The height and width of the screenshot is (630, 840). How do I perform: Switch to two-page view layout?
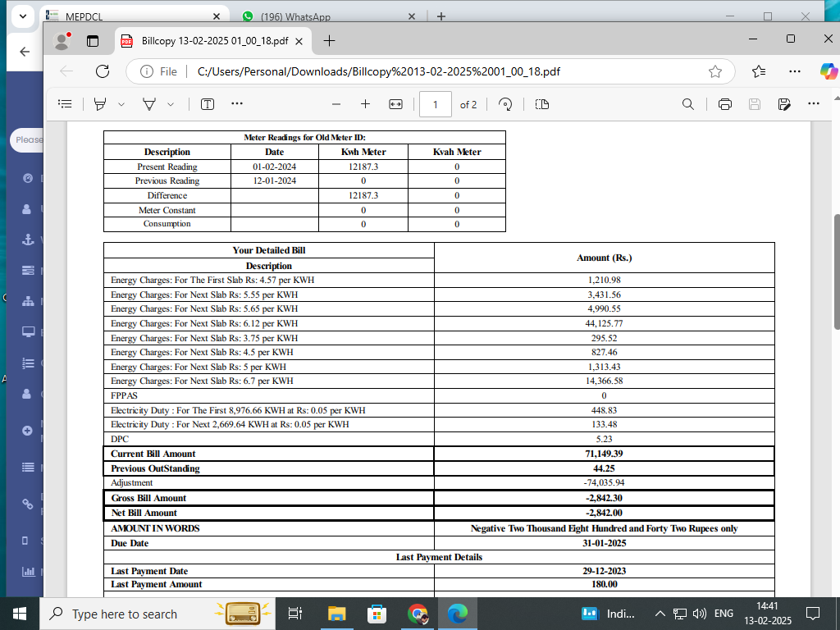click(541, 104)
